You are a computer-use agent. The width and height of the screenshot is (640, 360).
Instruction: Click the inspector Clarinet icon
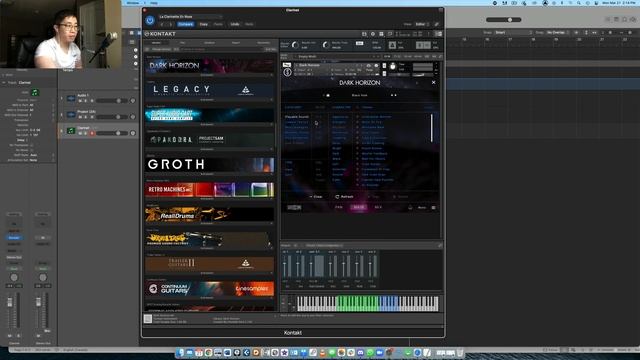[x=35, y=93]
